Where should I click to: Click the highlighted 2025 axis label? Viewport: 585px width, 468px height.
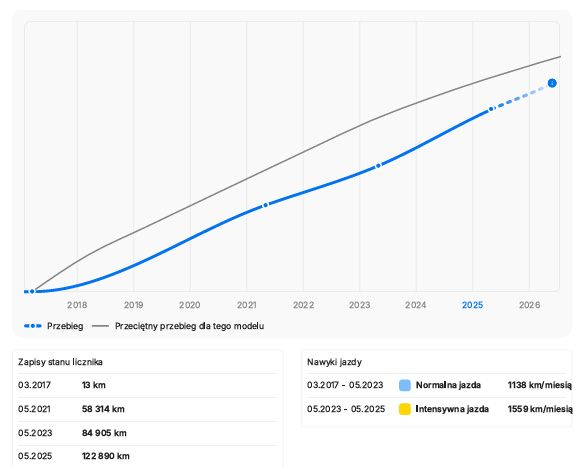[472, 305]
